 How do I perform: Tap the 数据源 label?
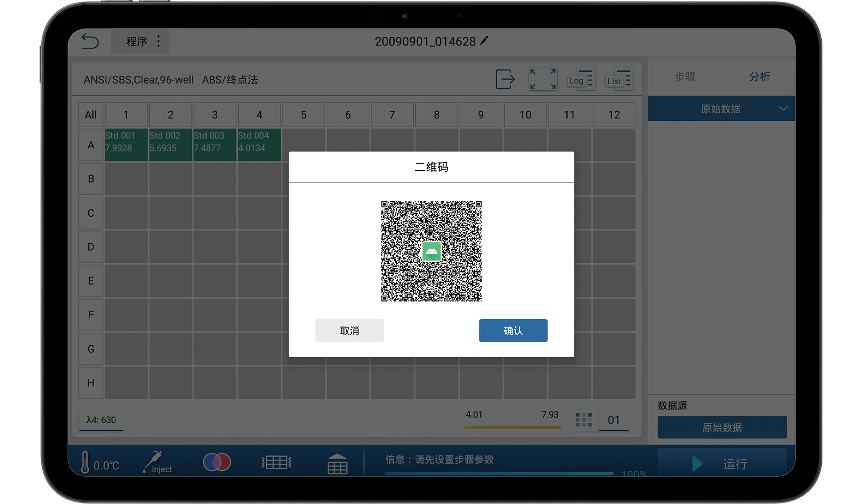[x=672, y=406]
